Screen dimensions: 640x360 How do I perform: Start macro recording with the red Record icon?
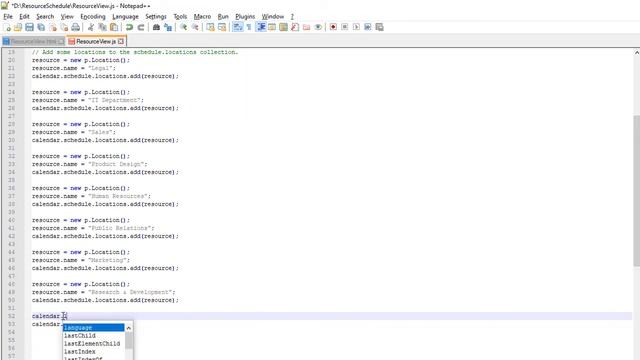[x=333, y=27]
